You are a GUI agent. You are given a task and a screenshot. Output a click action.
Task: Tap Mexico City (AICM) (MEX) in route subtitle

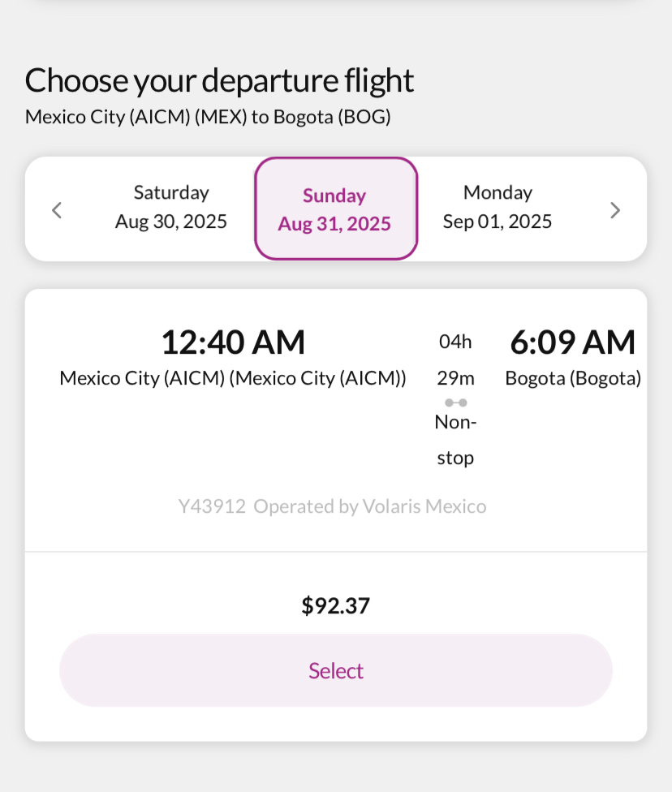(x=136, y=117)
